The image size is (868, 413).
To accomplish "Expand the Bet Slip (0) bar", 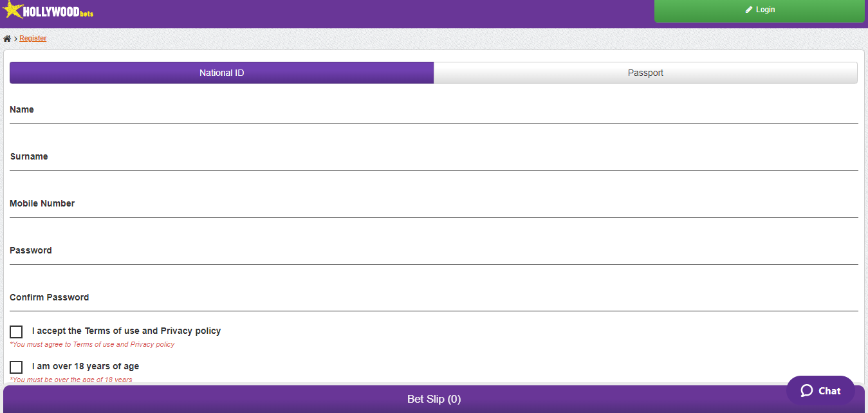I will [434, 399].
